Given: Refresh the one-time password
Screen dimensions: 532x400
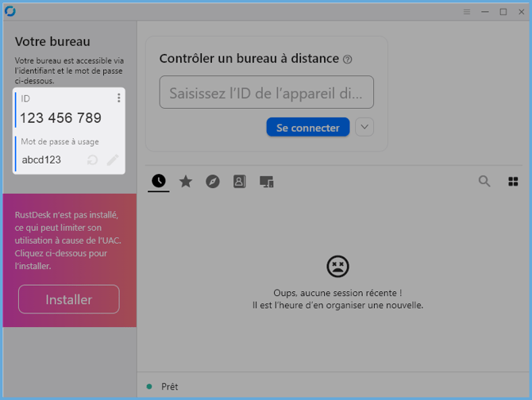Looking at the screenshot, I should pyautogui.click(x=92, y=160).
